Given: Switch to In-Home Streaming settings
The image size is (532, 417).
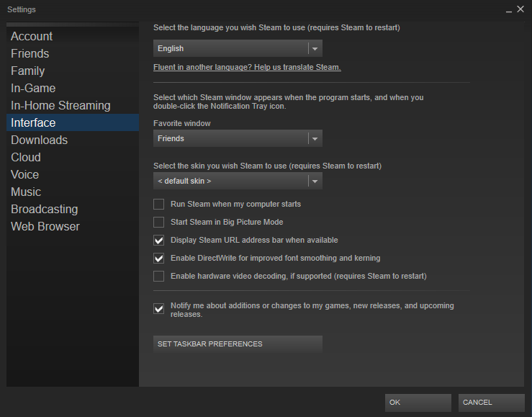Looking at the screenshot, I should coord(73,106).
